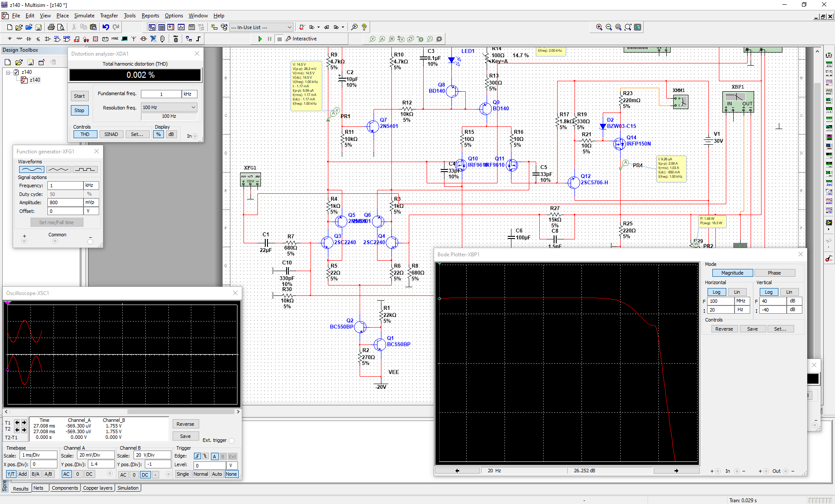Open the probe settings gear icon
Screen dimensions: 835x504
point(439,39)
